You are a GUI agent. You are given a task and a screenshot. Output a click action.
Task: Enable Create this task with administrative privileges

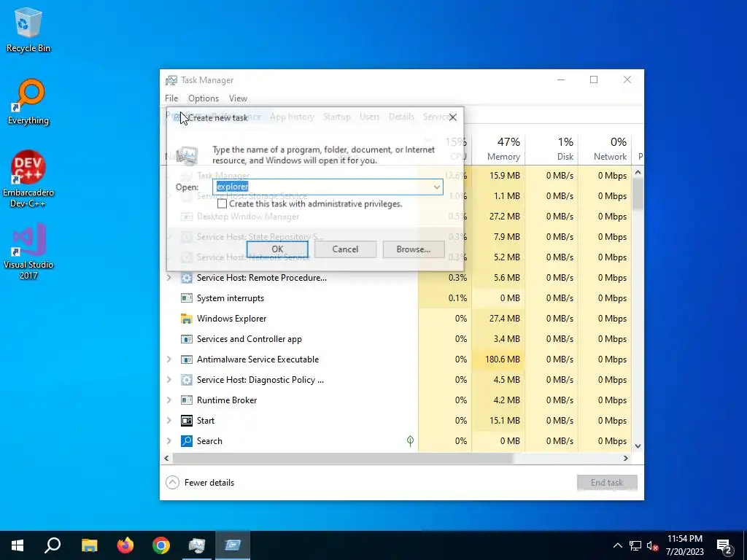(222, 204)
